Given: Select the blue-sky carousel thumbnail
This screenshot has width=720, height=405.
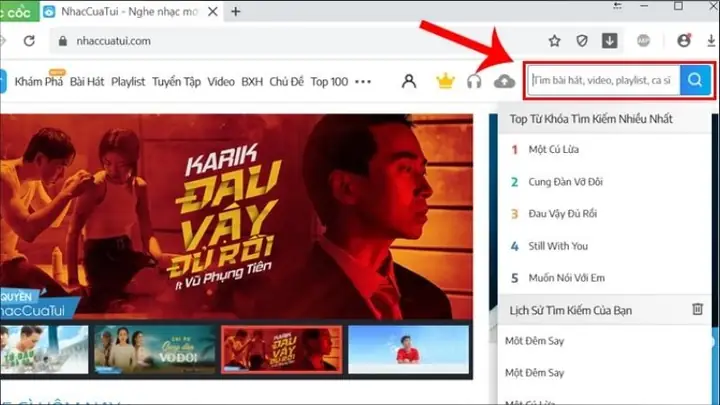Looking at the screenshot, I should click(x=409, y=349).
